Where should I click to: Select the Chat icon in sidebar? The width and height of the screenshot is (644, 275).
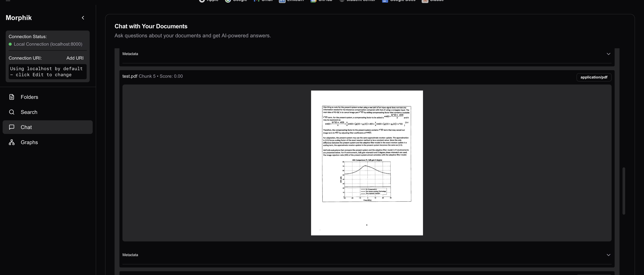click(11, 127)
